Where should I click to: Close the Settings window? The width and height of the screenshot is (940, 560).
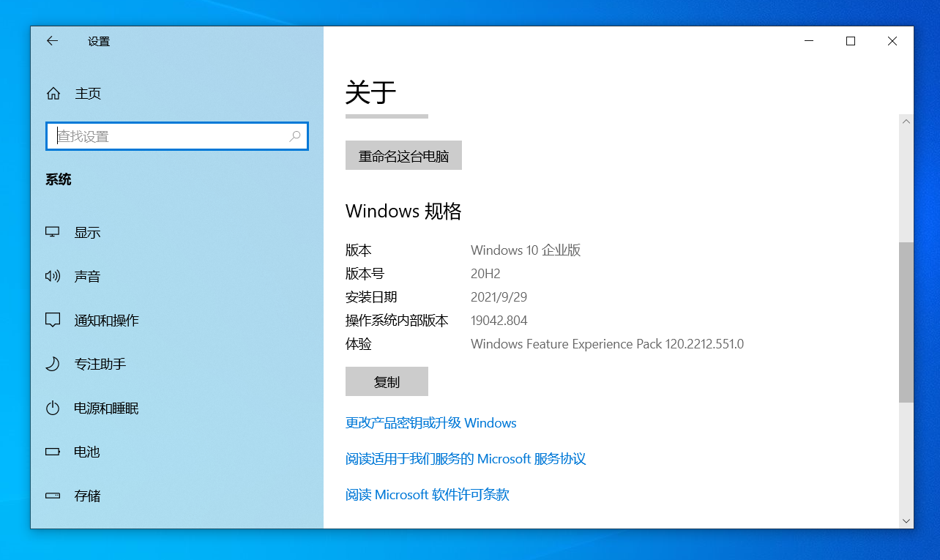click(x=892, y=41)
